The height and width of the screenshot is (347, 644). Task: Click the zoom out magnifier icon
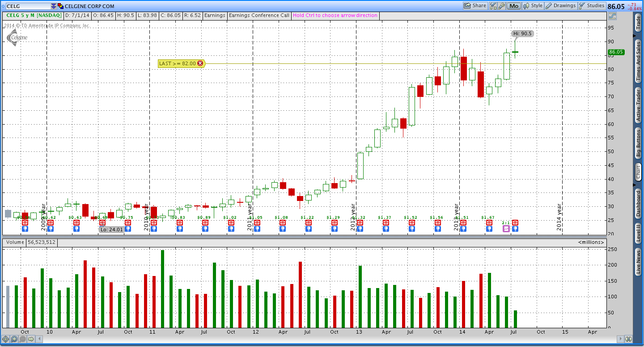[23, 339]
